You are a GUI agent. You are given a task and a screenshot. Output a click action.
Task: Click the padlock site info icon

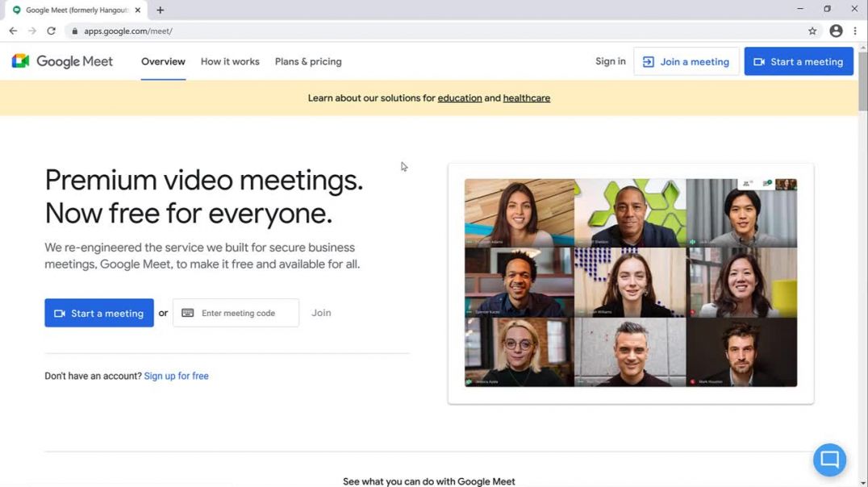coord(75,31)
